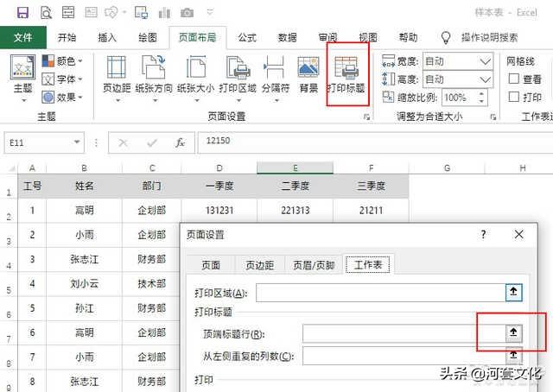Open the 字体 theme fonts dropdown

(x=62, y=79)
